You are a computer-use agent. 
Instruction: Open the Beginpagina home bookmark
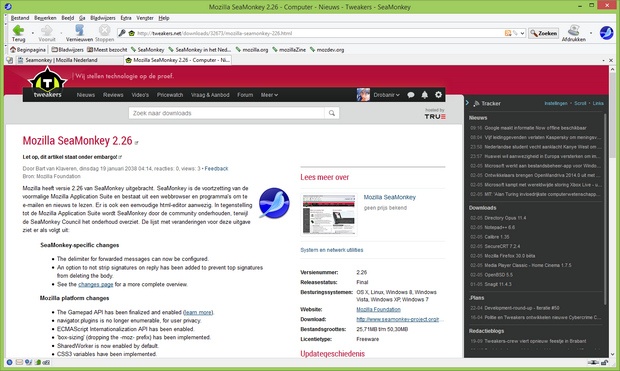(x=28, y=49)
